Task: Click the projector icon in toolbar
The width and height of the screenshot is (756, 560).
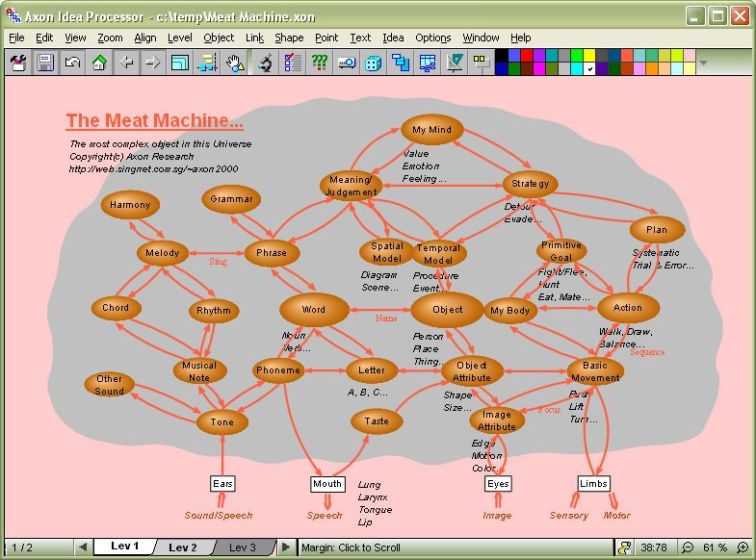Action: [347, 64]
